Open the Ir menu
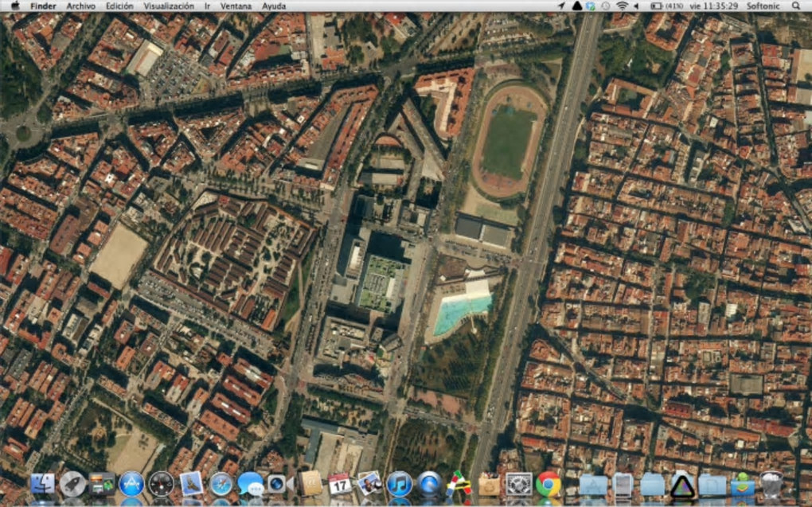Viewport: 812px width, 507px height. point(207,6)
